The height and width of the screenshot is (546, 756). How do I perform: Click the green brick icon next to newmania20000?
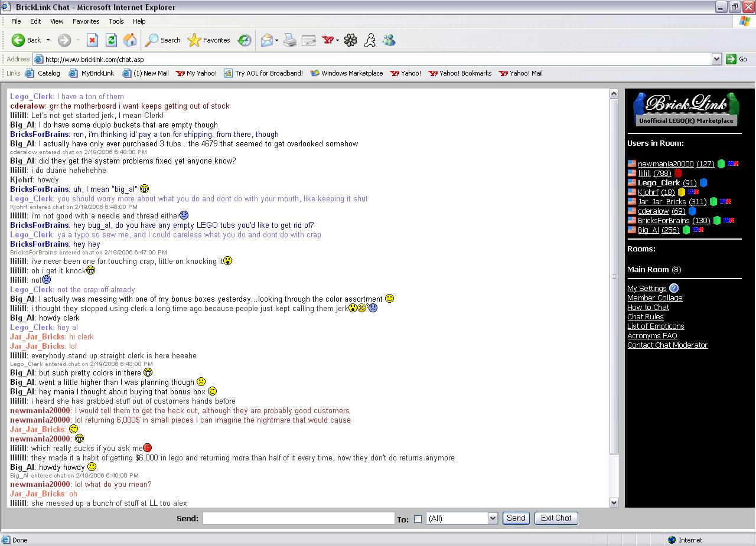(x=721, y=164)
